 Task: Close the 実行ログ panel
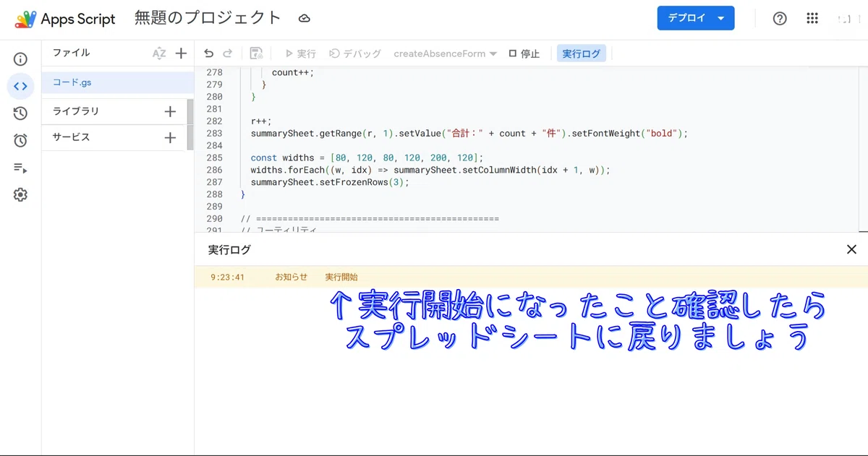[851, 249]
